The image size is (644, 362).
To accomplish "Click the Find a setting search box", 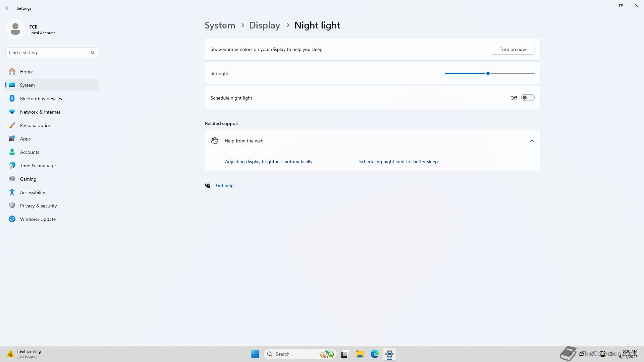I will [49, 53].
